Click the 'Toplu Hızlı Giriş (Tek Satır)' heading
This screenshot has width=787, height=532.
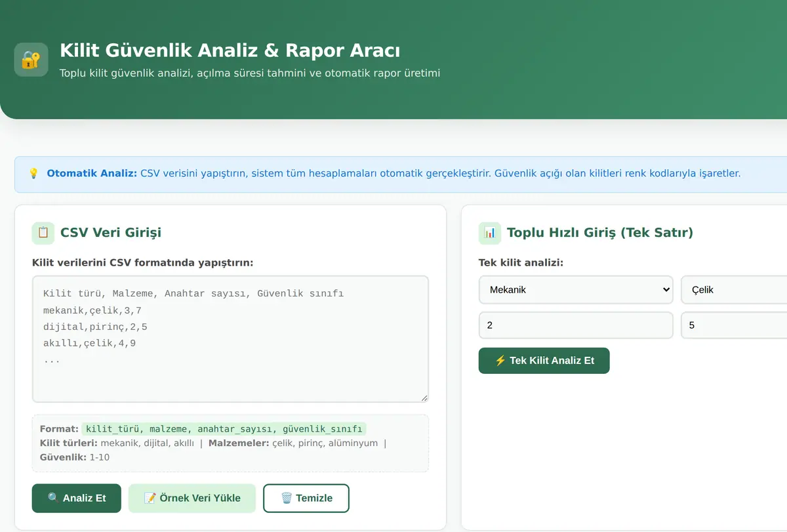click(x=600, y=233)
